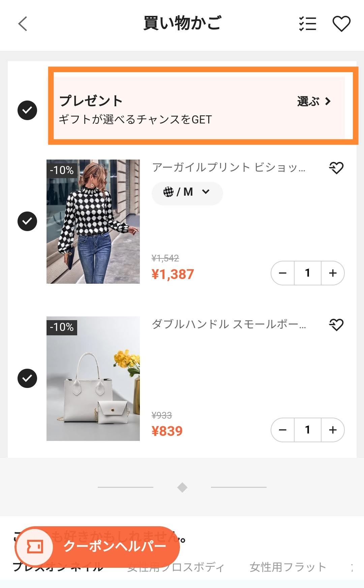Viewport: 364px width, 588px height.
Task: Move double handle bag to wishlist
Action: point(336,325)
